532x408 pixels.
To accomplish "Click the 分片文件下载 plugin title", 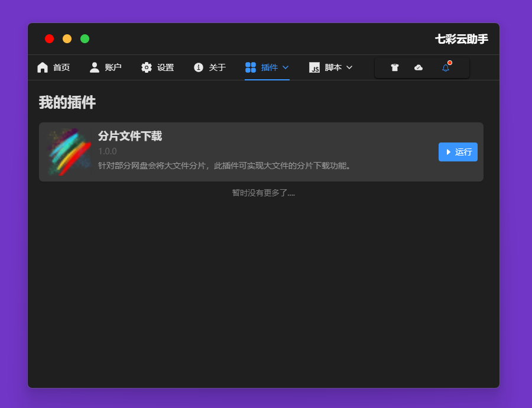I will coord(130,136).
